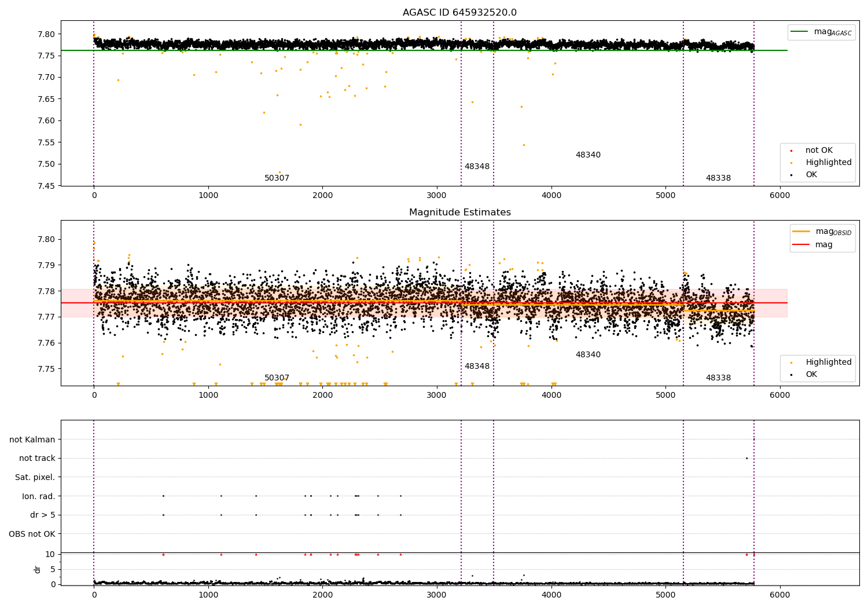Click the '48338' obsid label in middle plot
Screen dimensions: 868x608
click(x=718, y=378)
